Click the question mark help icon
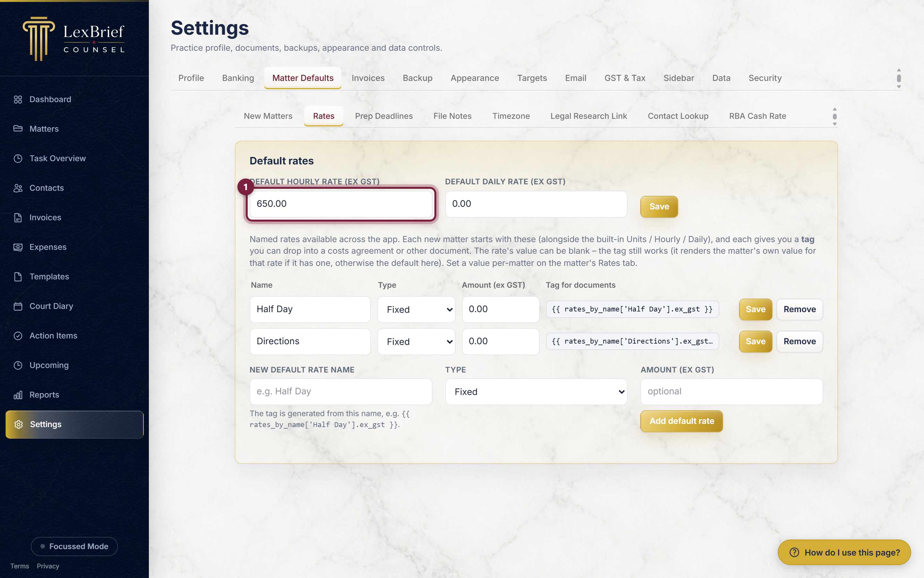This screenshot has width=924, height=578. point(794,552)
